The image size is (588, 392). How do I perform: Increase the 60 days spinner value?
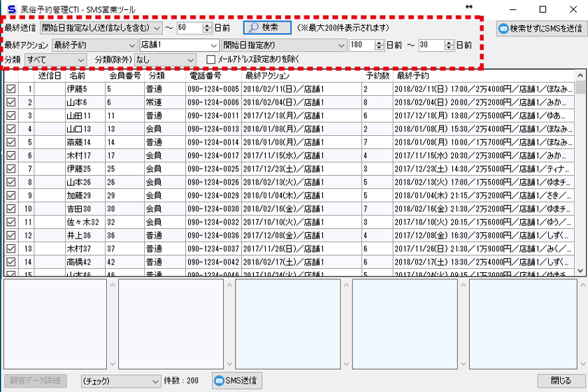click(207, 25)
